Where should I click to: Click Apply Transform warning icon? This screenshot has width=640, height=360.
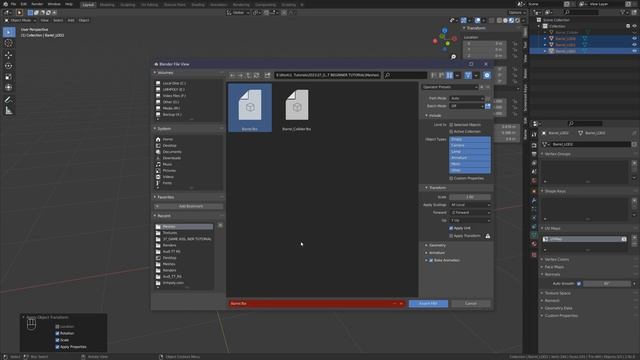(488, 236)
